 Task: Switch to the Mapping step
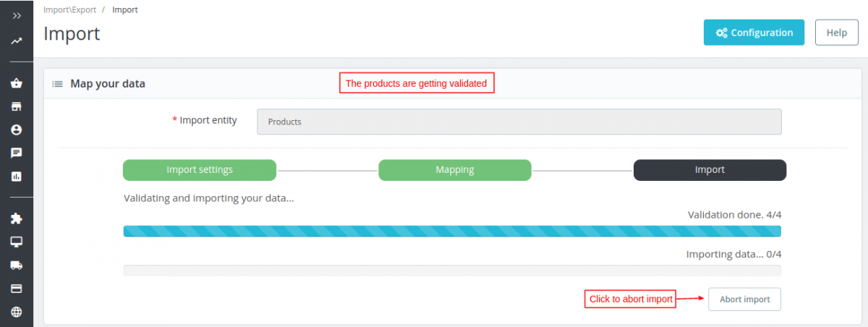tap(455, 170)
